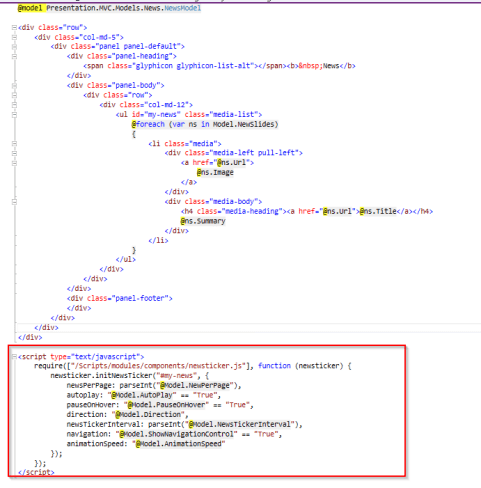Collapse the script type="text/javascript" block
Viewport: 481px width, 488px height.
[14, 357]
